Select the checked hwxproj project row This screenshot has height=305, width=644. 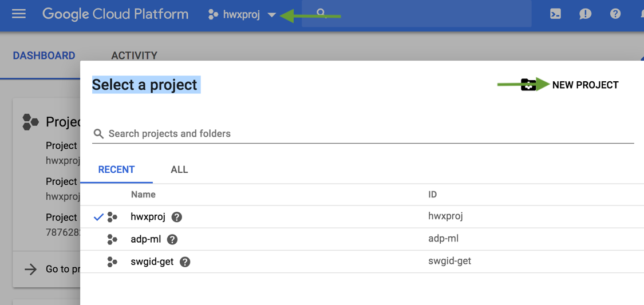(x=362, y=217)
